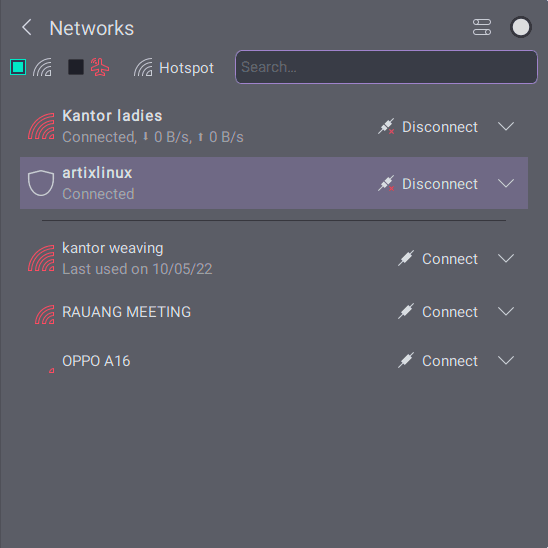The width and height of the screenshot is (548, 548).
Task: Expand kantor weaving details chevron
Action: pos(506,258)
